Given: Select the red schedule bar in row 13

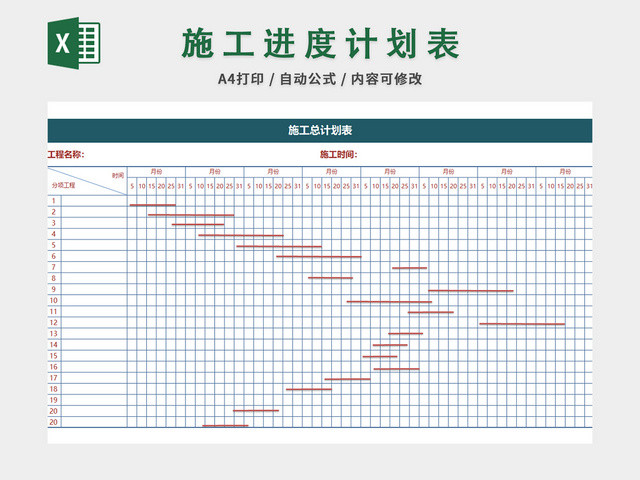Looking at the screenshot, I should (406, 333).
